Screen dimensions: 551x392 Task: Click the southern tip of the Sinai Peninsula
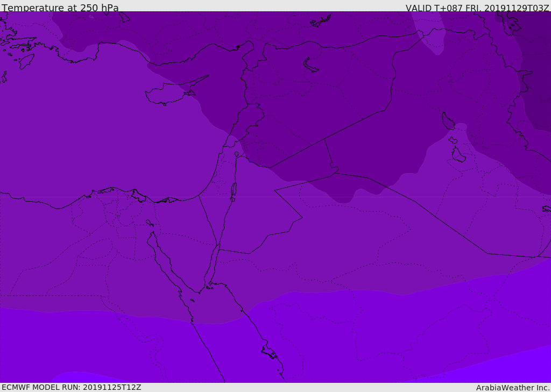pos(207,288)
